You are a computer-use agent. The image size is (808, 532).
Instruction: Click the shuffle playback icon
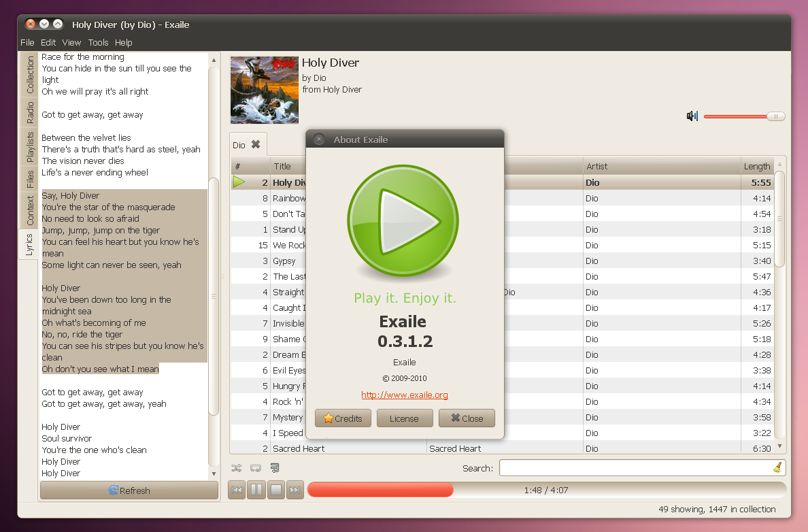[x=237, y=468]
